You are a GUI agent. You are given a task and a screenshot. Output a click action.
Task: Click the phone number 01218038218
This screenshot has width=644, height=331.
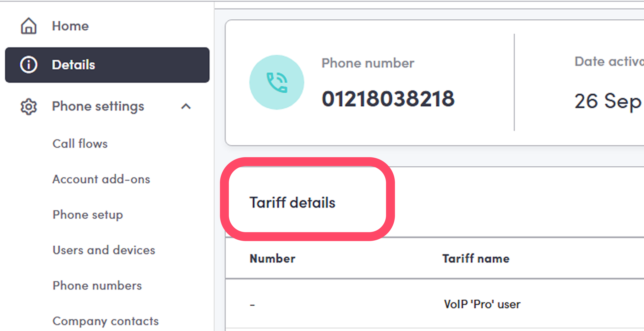(x=388, y=99)
